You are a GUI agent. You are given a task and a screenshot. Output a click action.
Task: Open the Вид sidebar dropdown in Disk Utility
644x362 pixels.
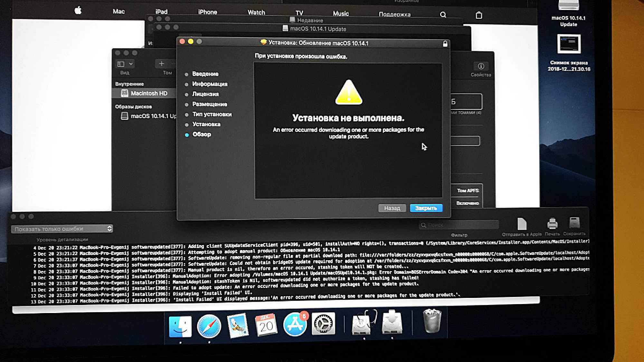125,64
